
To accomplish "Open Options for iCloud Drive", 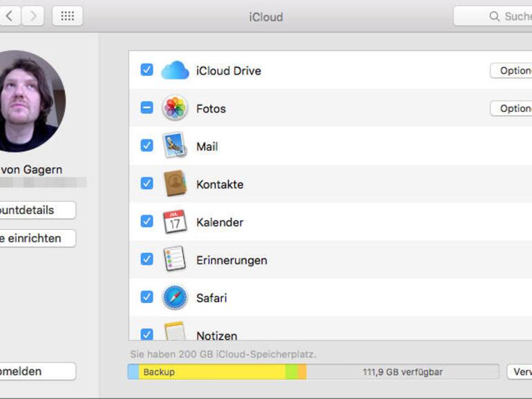I will click(511, 70).
